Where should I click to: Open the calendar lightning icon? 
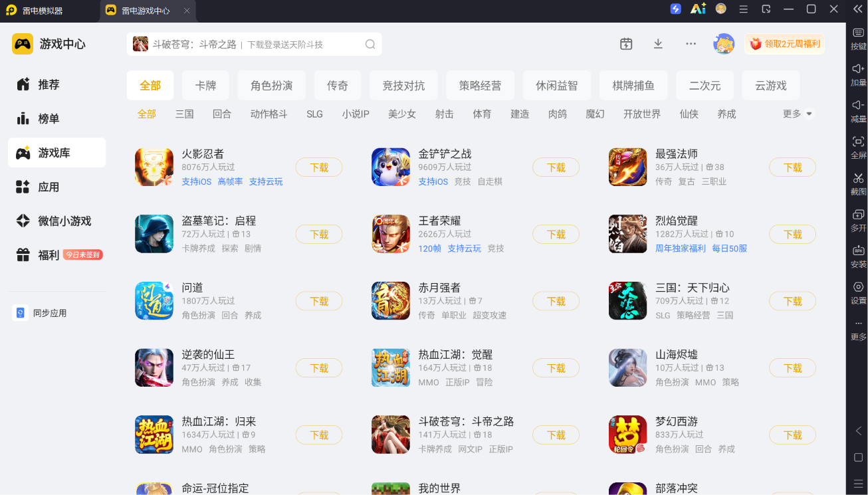[626, 44]
